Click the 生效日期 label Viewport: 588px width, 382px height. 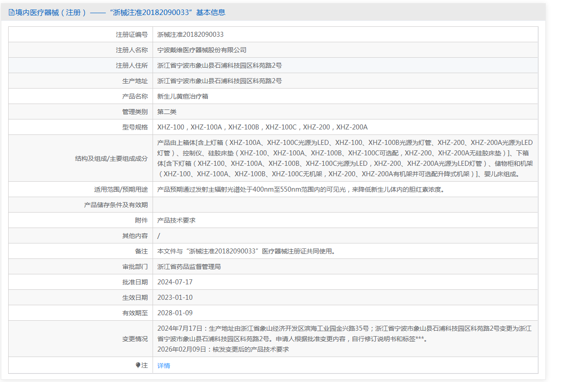click(135, 298)
